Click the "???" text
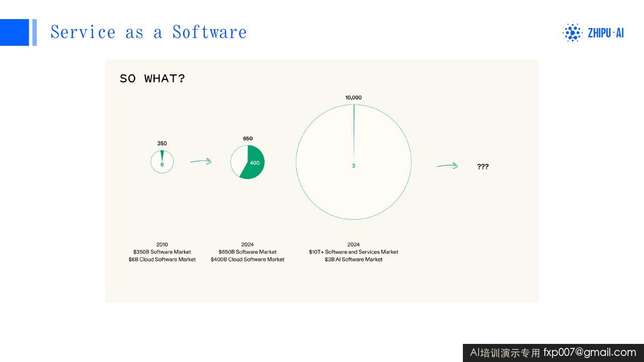 (483, 166)
